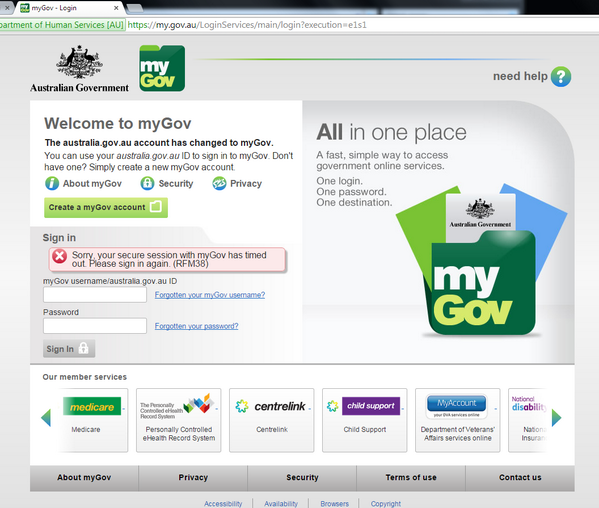
Task: Open the Medicare service card
Action: [x=94, y=420]
